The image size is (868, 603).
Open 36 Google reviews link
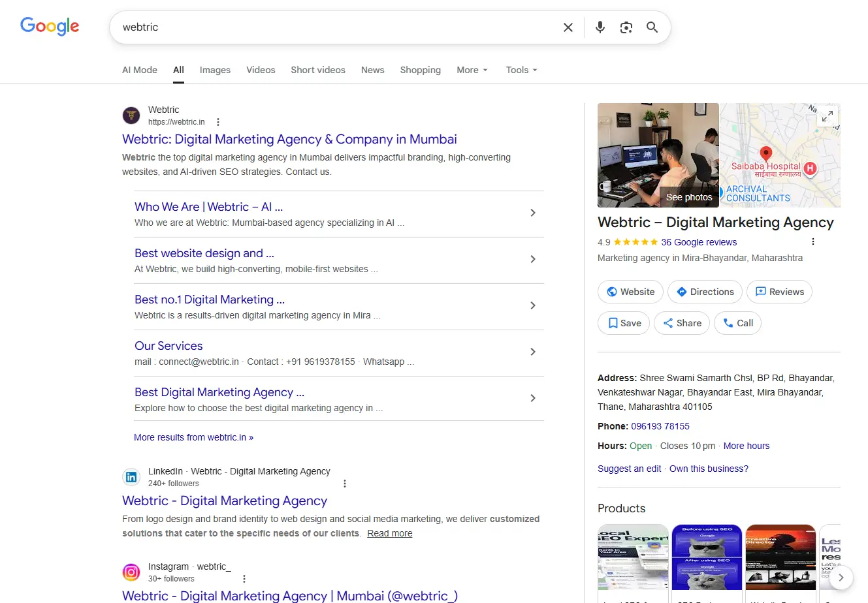tap(698, 242)
